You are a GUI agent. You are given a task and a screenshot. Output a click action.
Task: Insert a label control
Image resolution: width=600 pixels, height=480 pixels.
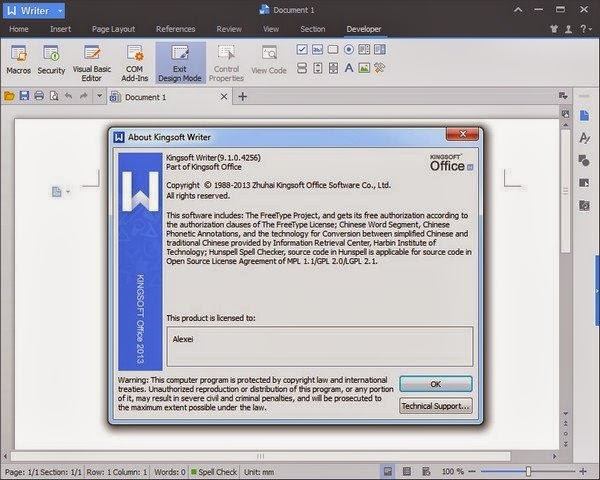[x=349, y=68]
